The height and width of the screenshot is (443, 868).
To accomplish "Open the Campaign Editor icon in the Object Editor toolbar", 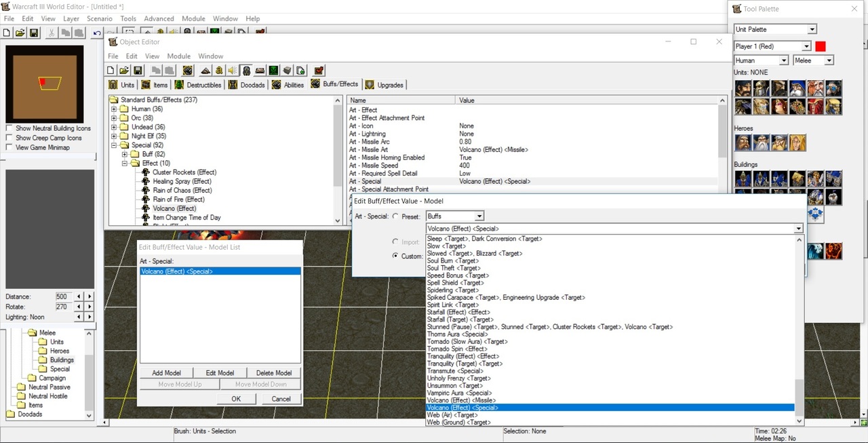I will (259, 71).
